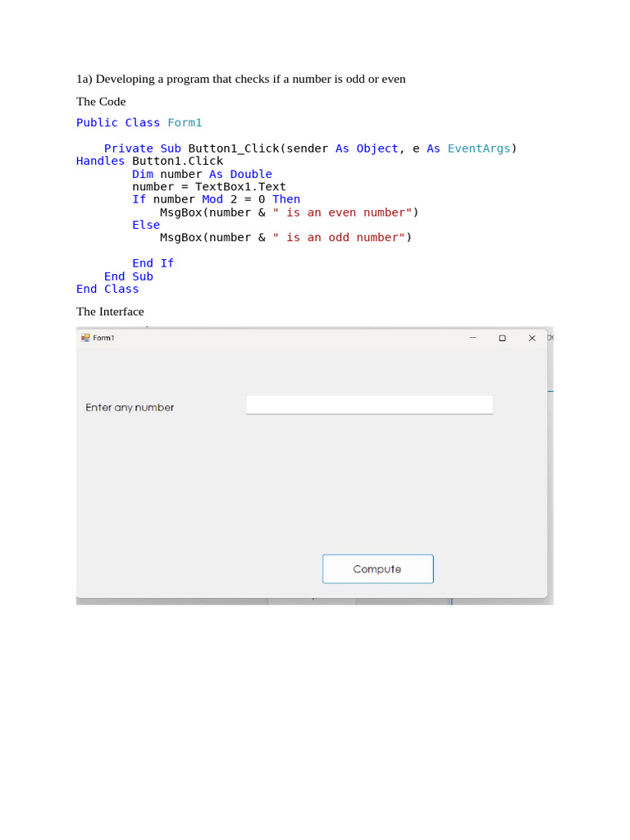Select the 'Enter any number' label

pos(130,408)
